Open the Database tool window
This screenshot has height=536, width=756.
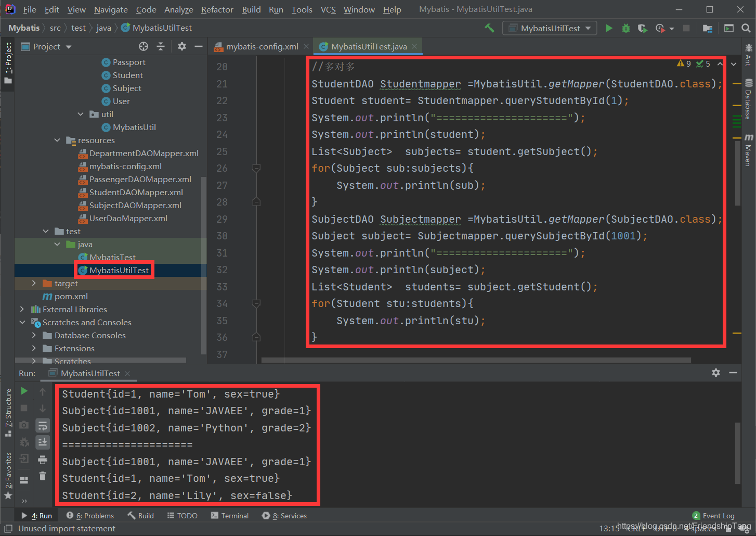tap(748, 99)
